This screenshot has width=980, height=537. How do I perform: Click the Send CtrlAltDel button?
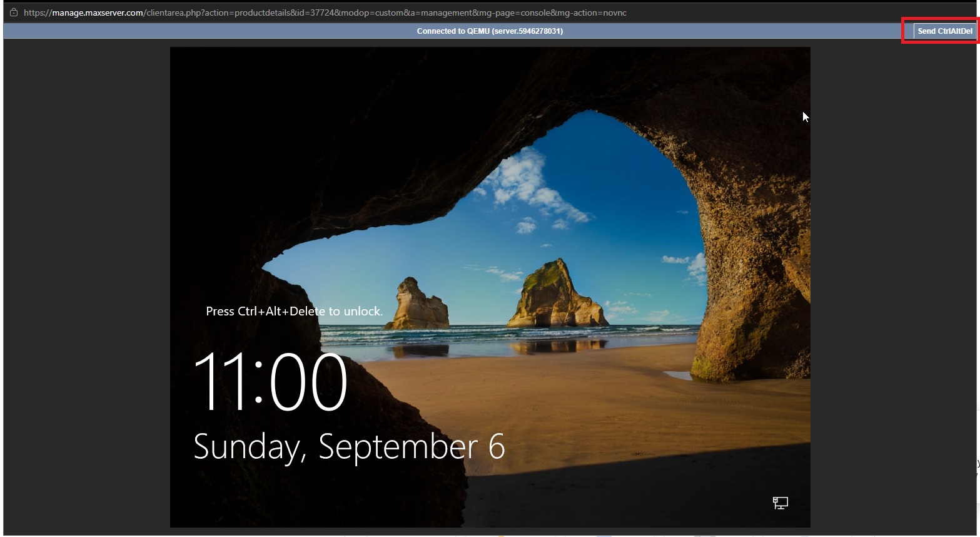pyautogui.click(x=944, y=31)
